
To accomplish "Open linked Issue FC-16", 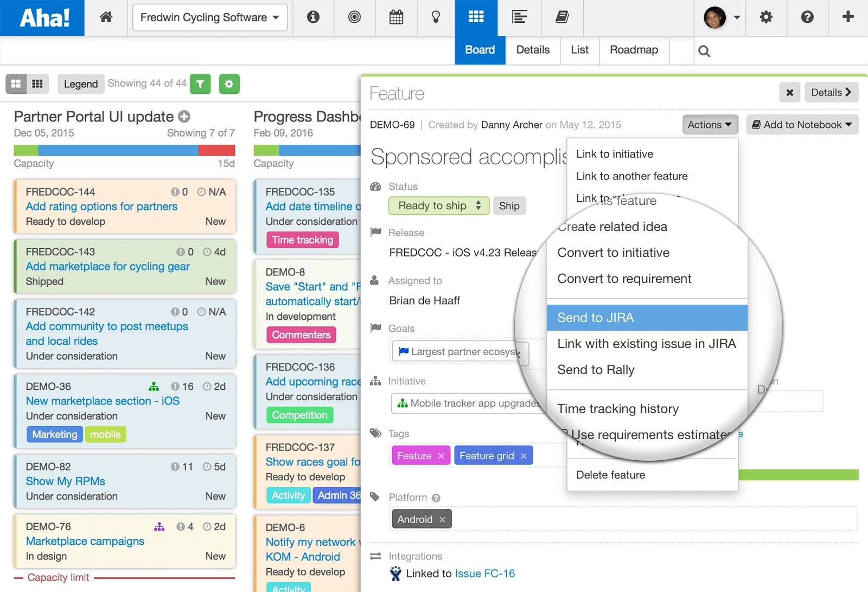I will (x=485, y=574).
